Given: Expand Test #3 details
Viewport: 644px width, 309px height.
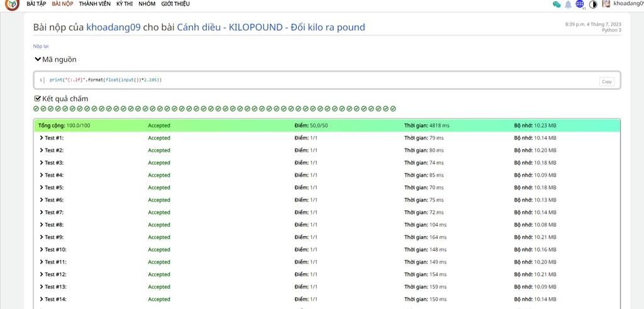Looking at the screenshot, I should (x=52, y=163).
